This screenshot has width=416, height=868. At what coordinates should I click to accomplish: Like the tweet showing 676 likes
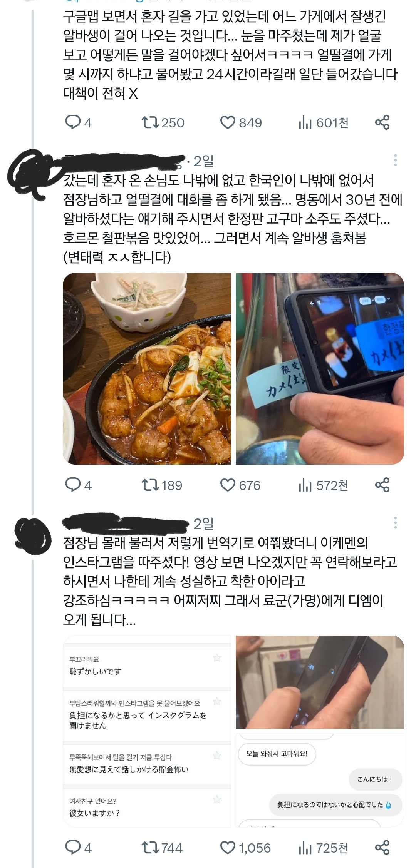pos(240,485)
